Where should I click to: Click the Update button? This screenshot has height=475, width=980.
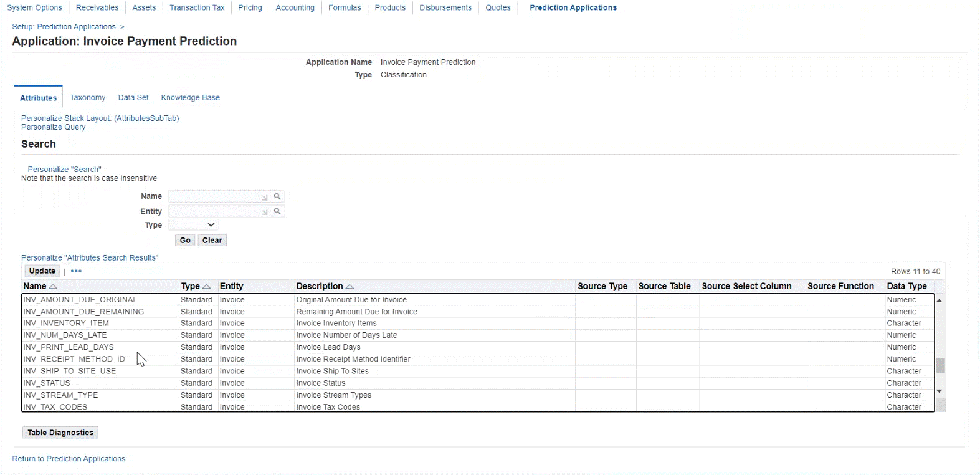click(42, 271)
